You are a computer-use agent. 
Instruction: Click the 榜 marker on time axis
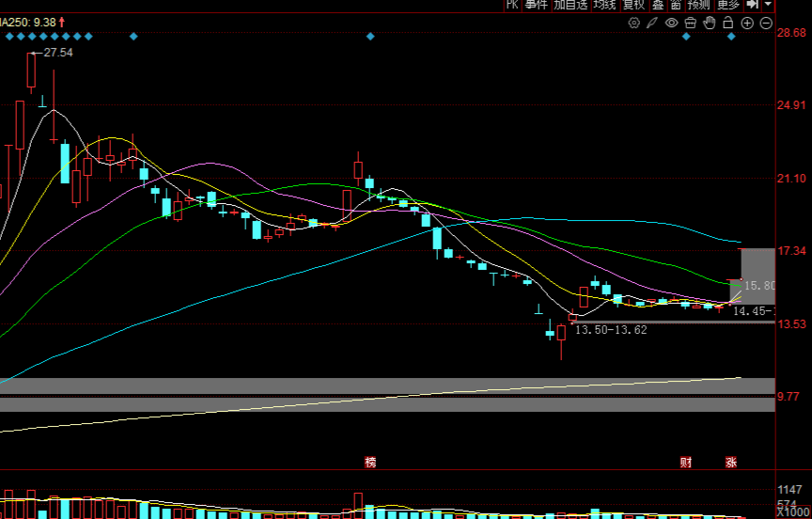(x=370, y=462)
